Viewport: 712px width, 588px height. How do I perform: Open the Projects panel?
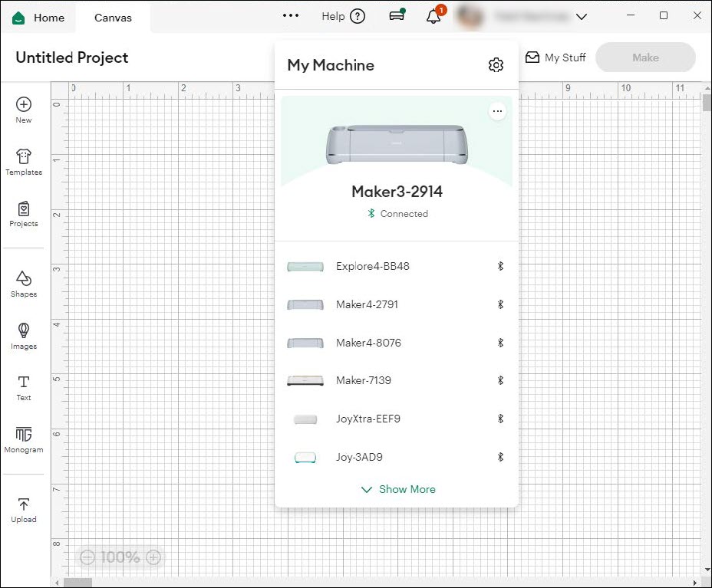coord(24,214)
